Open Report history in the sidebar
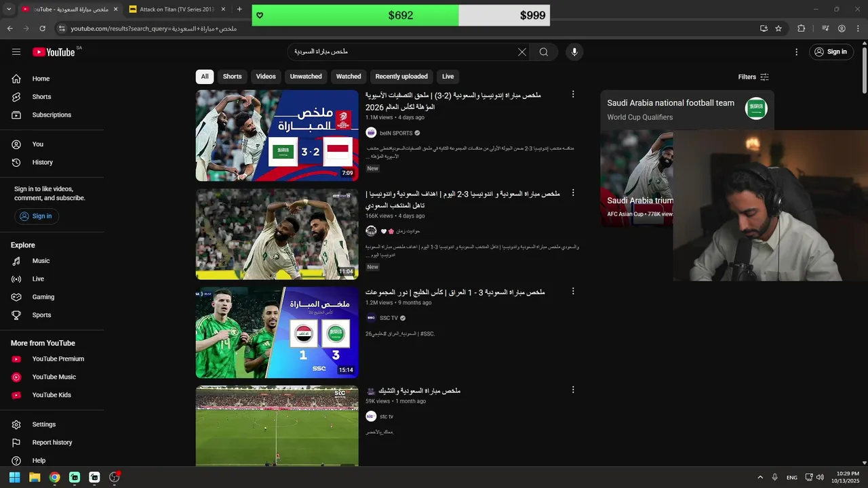Viewport: 868px width, 488px height. (x=53, y=443)
